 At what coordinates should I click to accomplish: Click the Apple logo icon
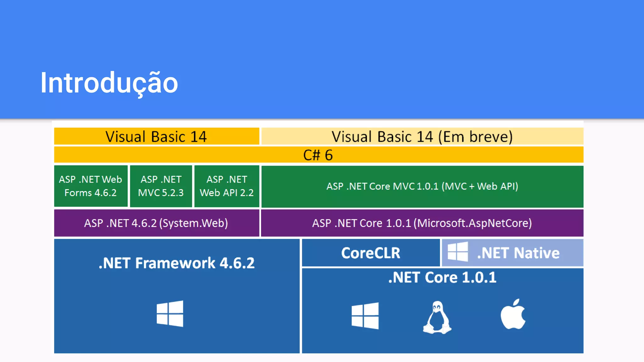pos(513,314)
